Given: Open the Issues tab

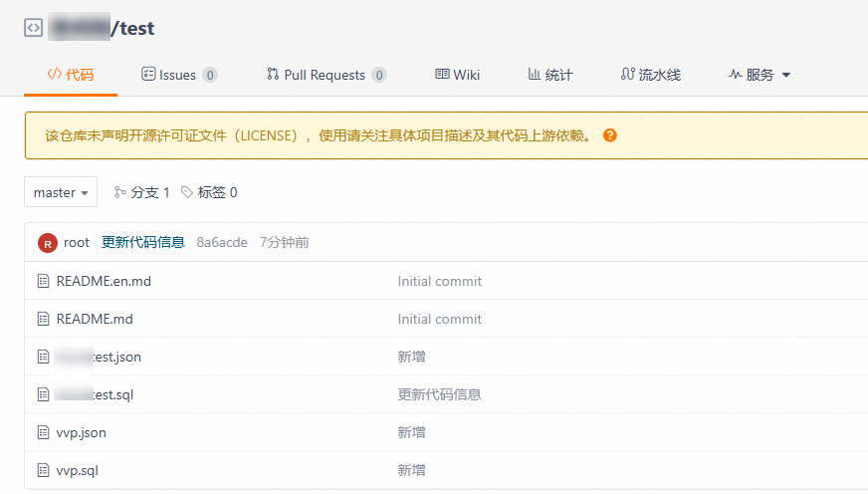Looking at the screenshot, I should (179, 75).
